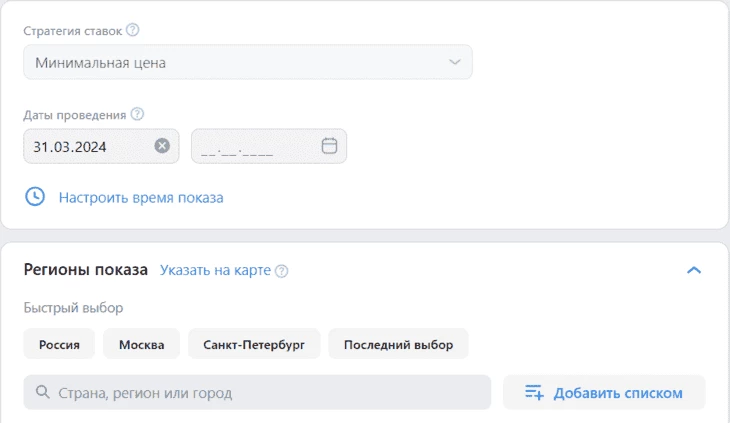Click the start date field 31.03.2024

(x=101, y=146)
